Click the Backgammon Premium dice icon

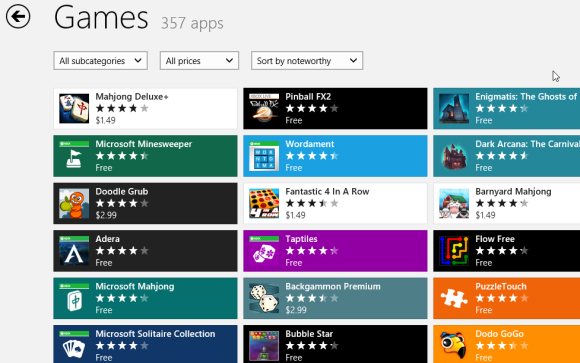pyautogui.click(x=264, y=298)
